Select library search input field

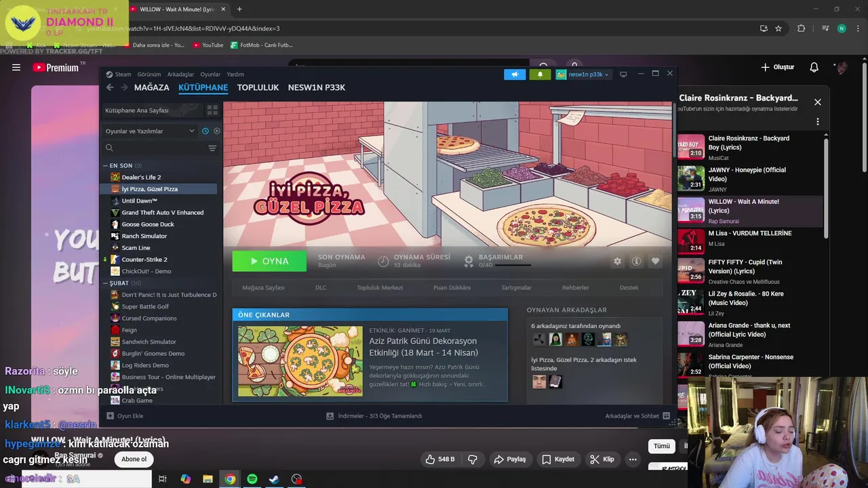[x=159, y=148]
